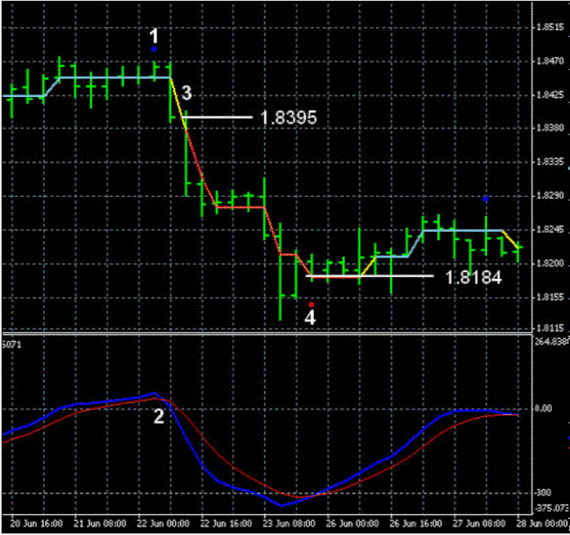The image size is (570, 535).
Task: Click the -375.073 indicator scale value
Action: pyautogui.click(x=551, y=508)
